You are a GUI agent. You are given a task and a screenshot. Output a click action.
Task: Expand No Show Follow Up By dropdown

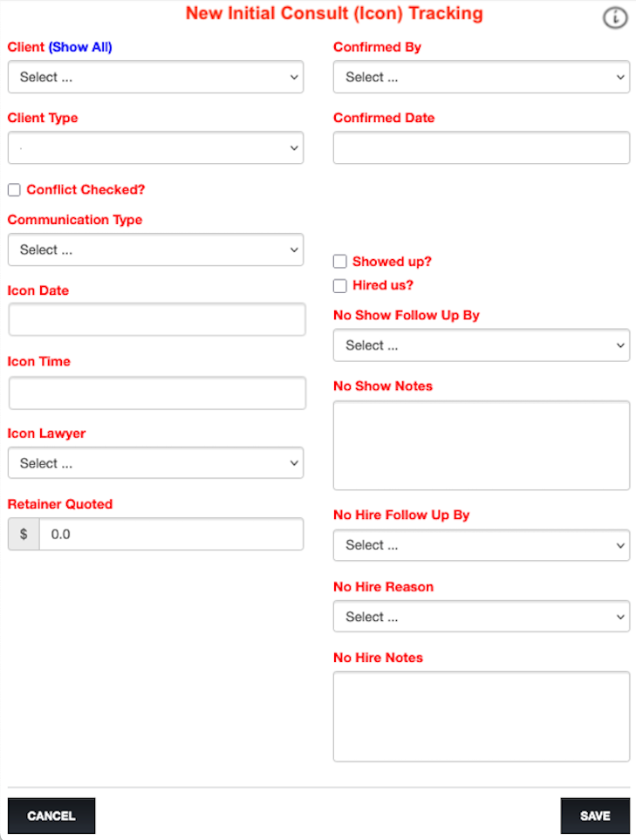click(481, 345)
